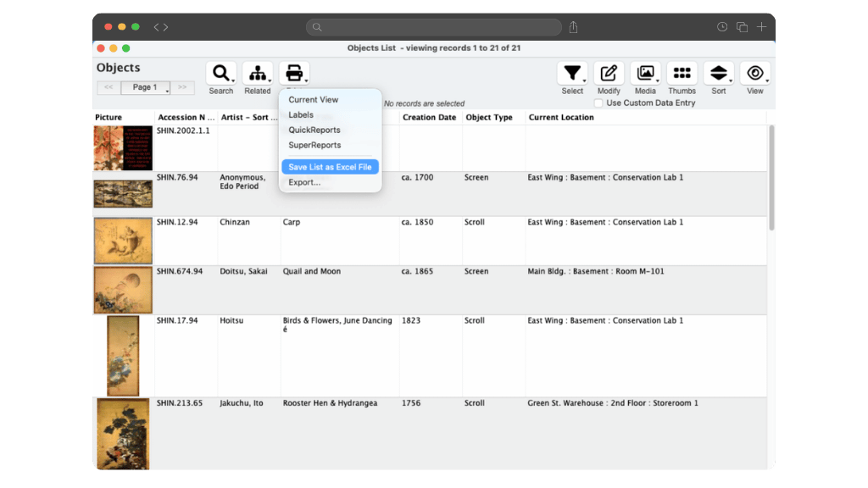This screenshot has width=868, height=488.
Task: Select thumbnail of SHIN.2002.1.1 record
Action: pyautogui.click(x=123, y=147)
